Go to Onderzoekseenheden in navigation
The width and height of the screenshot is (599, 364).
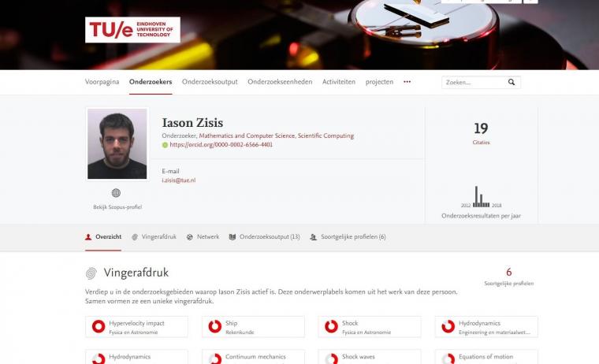280,82
